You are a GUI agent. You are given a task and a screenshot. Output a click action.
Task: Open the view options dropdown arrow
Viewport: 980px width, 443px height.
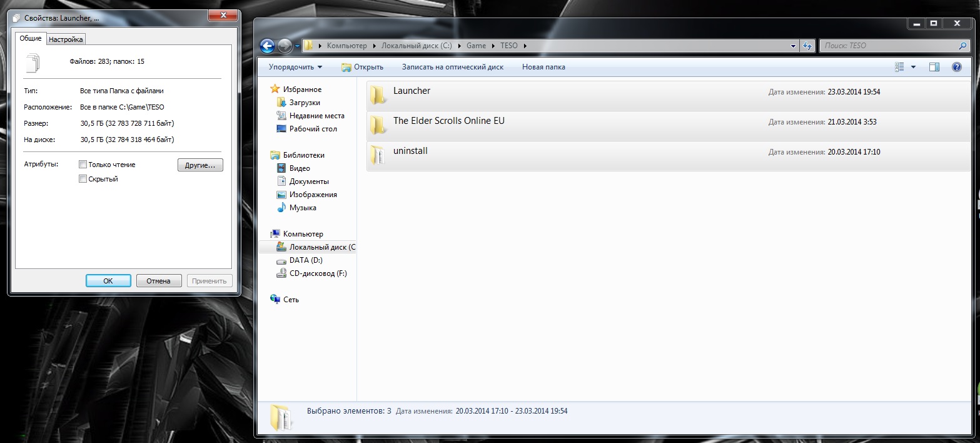point(913,67)
